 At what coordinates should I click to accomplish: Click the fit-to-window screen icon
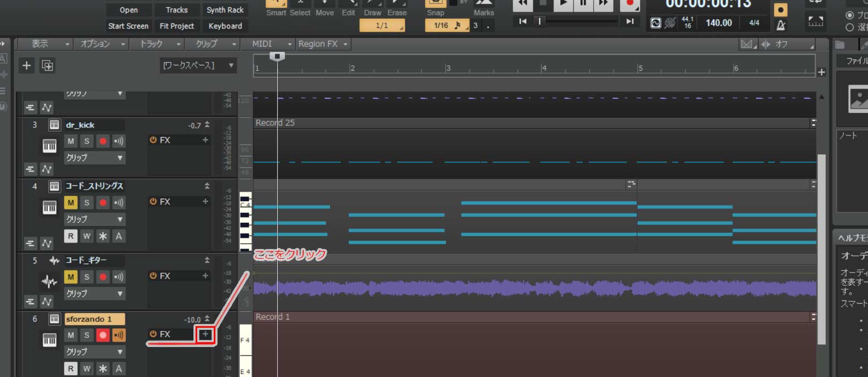[x=815, y=22]
